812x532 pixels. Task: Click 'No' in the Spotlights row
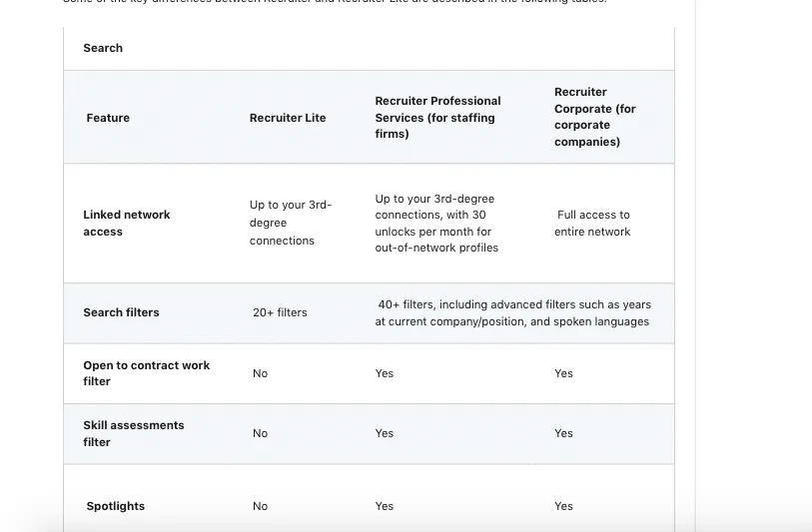260,506
